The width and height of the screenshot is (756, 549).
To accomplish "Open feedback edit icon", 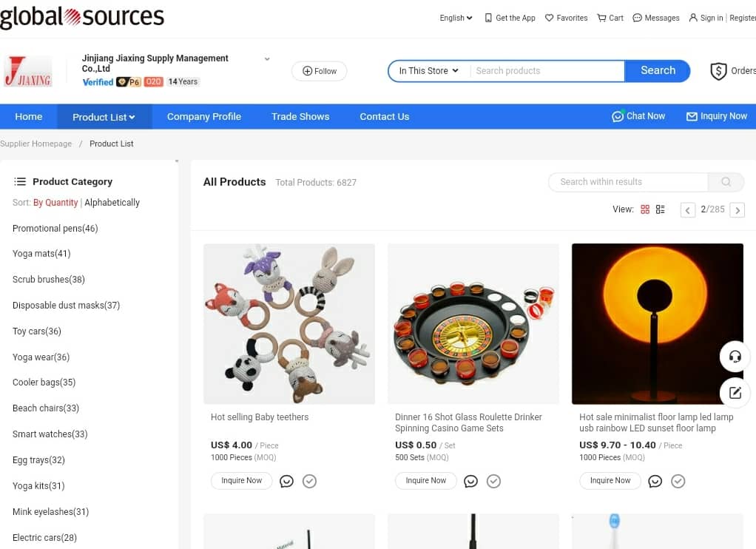I will pos(735,393).
